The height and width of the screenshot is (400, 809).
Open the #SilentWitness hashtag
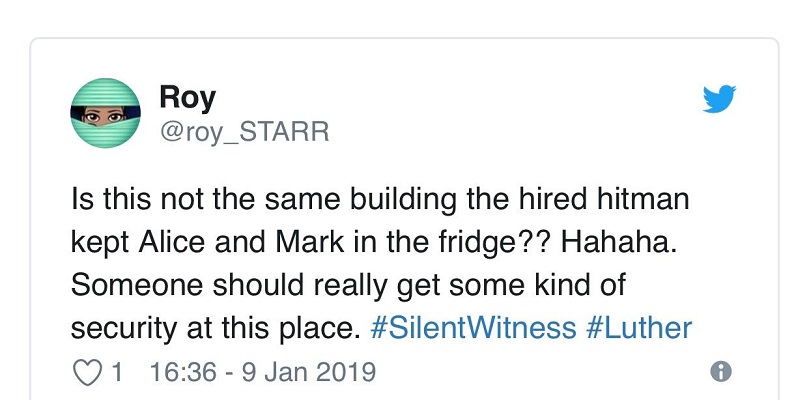(473, 328)
